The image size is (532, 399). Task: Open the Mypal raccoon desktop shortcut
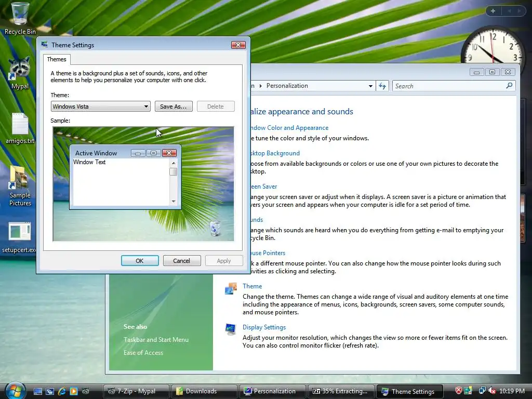pos(20,73)
